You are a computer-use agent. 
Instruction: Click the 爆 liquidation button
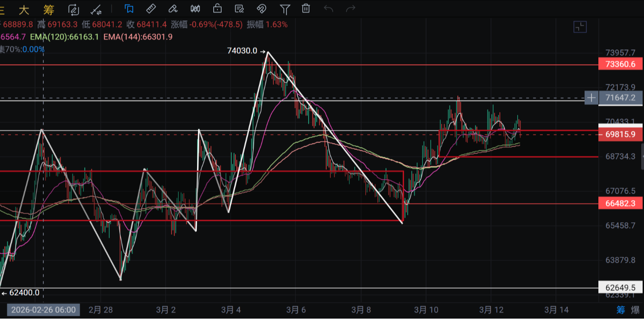coord(635,309)
